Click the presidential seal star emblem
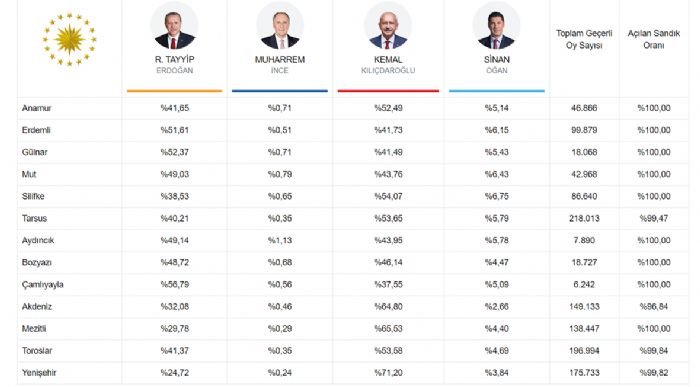 click(69, 39)
